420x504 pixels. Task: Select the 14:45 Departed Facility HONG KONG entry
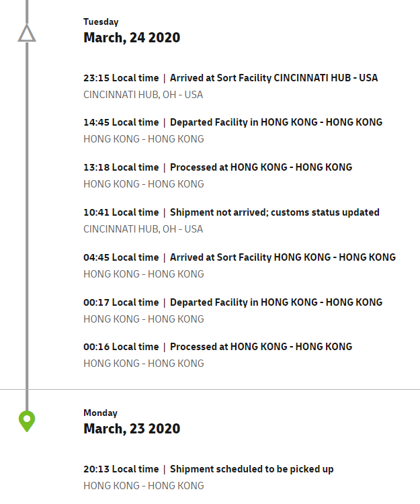click(276, 122)
